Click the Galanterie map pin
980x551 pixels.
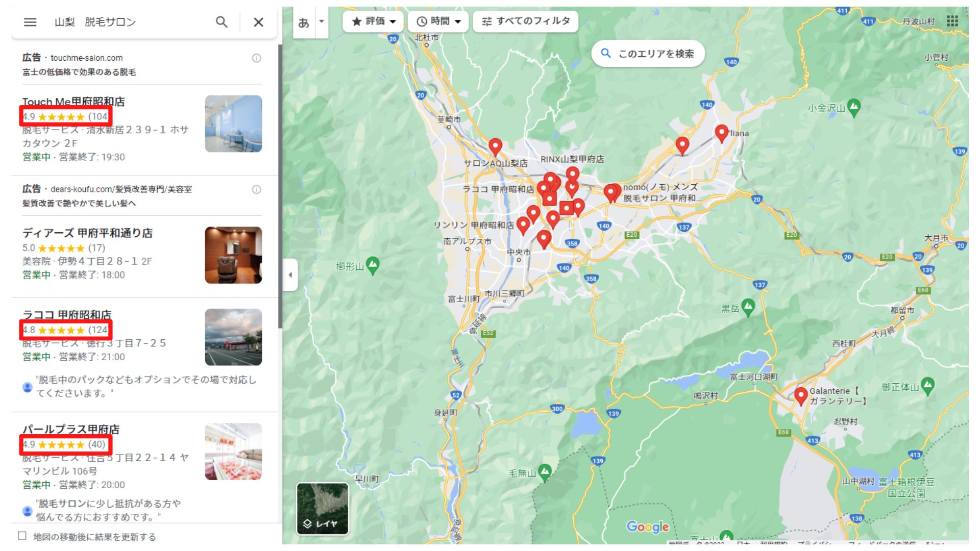[801, 396]
